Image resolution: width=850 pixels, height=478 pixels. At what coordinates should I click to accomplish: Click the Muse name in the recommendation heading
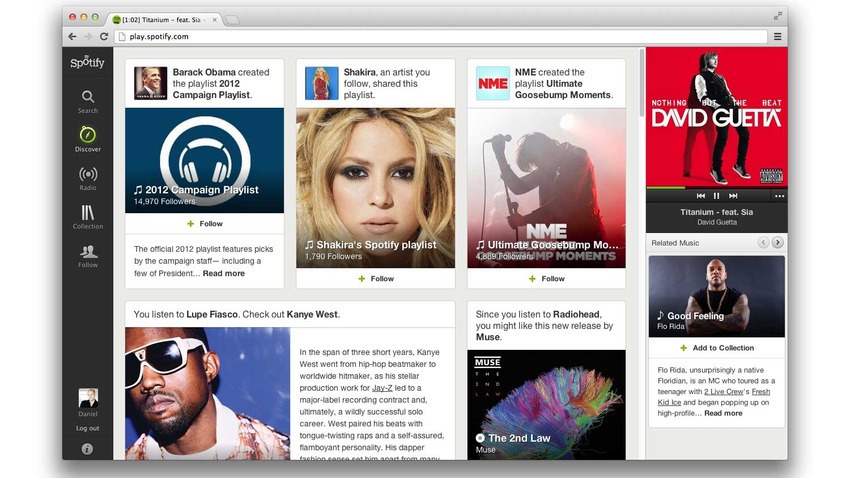point(487,337)
